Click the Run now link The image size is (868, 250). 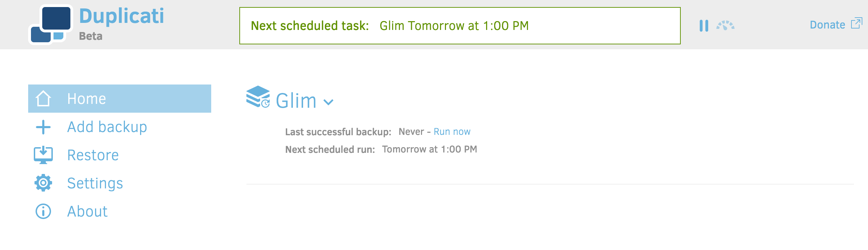coord(452,132)
